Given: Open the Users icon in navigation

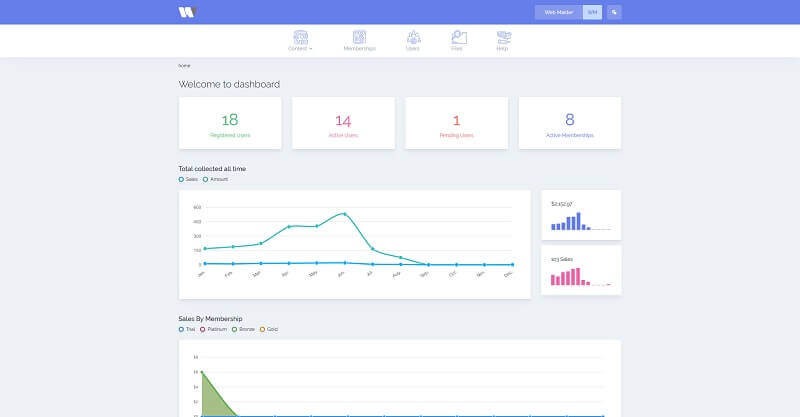Looking at the screenshot, I should [x=413, y=37].
